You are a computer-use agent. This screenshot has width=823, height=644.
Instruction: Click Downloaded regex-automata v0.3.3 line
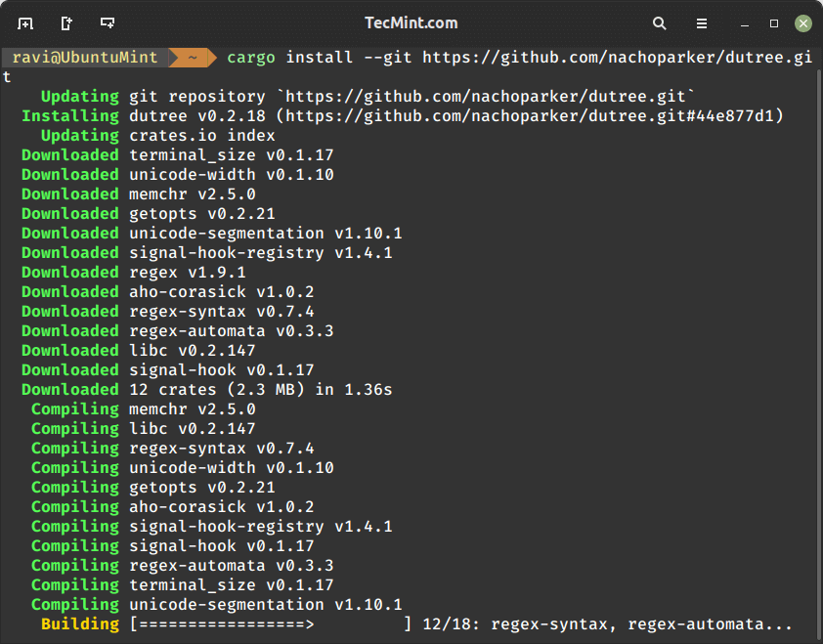[x=178, y=331]
